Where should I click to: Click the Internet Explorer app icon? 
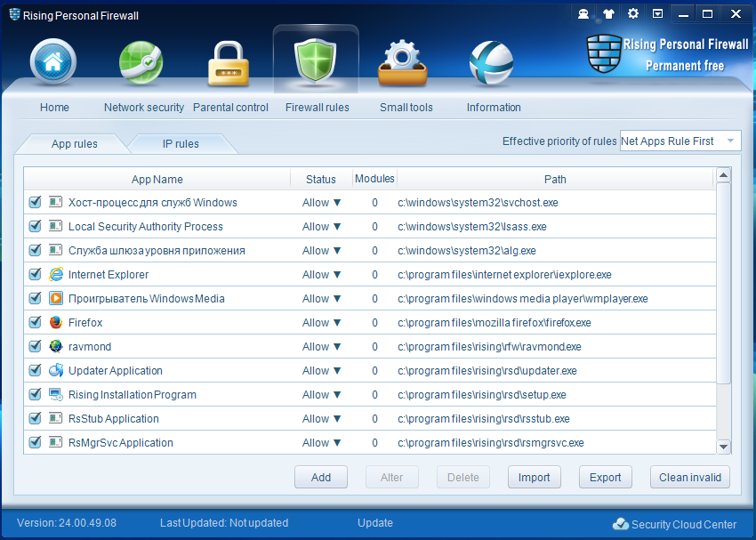(x=56, y=274)
